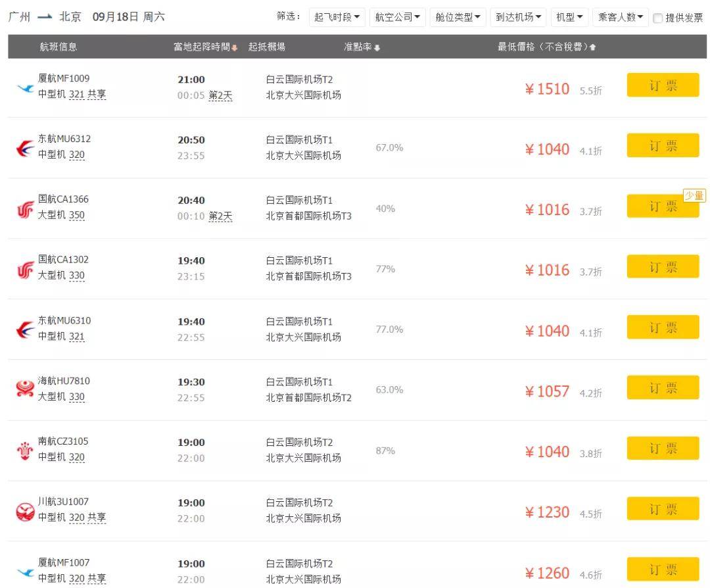
Task: Click China Eastern logo for MU6310
Action: tap(26, 330)
